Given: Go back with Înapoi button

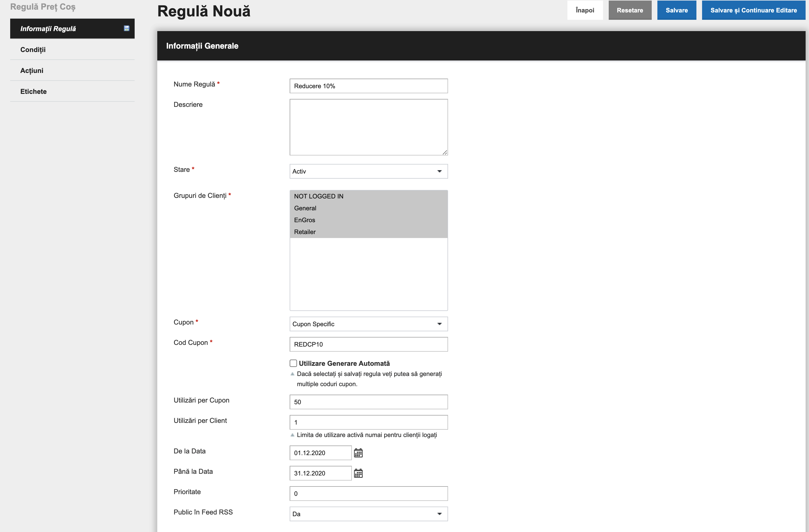Looking at the screenshot, I should [x=585, y=10].
